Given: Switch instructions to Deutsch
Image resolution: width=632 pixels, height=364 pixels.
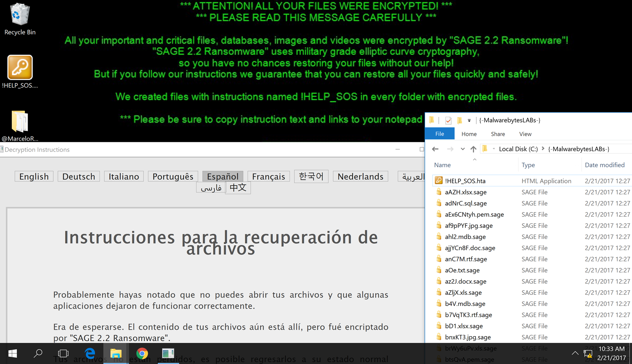Looking at the screenshot, I should pos(79,176).
